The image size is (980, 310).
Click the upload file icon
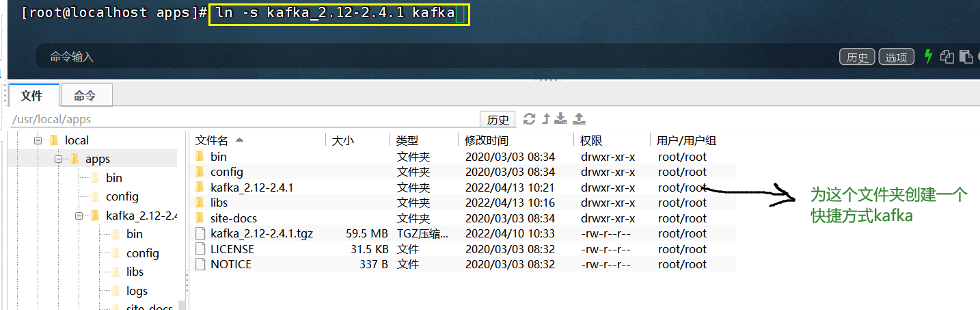(x=579, y=119)
